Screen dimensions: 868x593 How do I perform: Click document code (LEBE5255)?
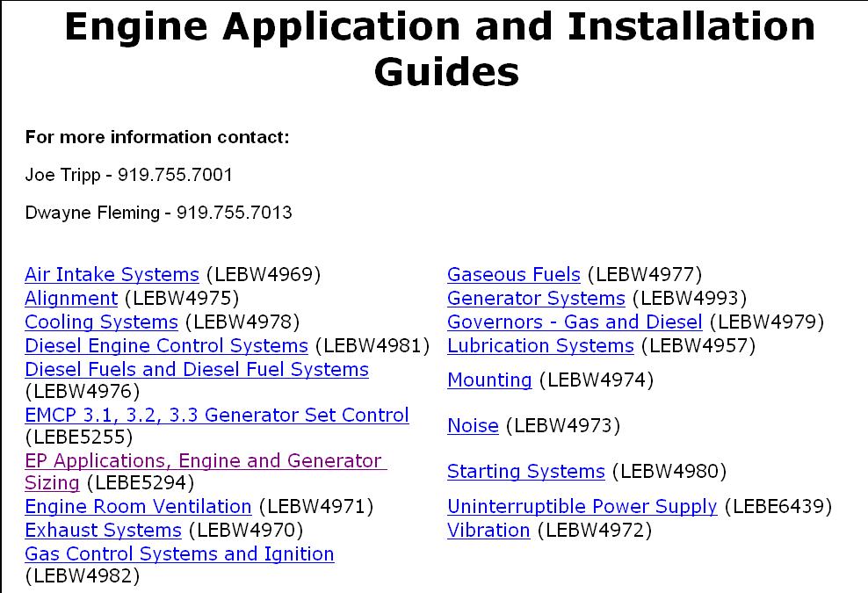click(79, 438)
